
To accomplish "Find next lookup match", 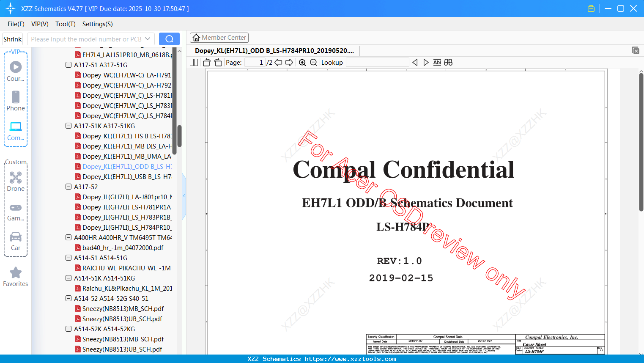I will [x=426, y=63].
